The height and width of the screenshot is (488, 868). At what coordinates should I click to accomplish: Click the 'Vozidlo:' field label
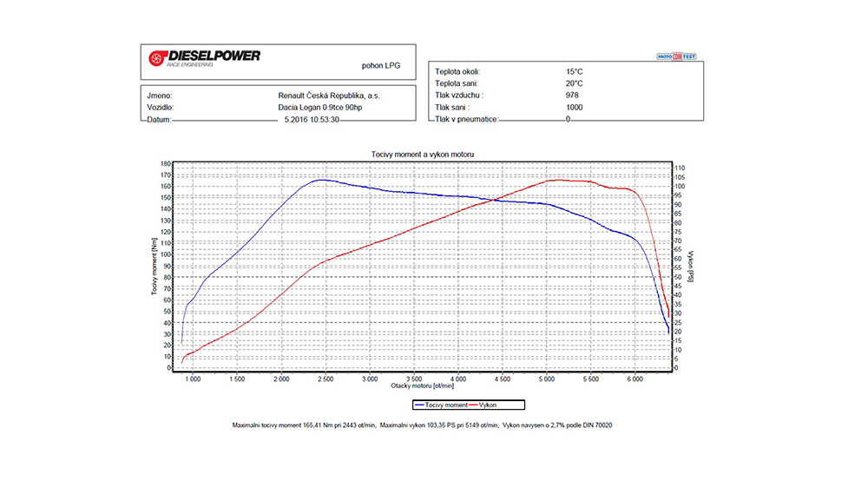(x=160, y=108)
